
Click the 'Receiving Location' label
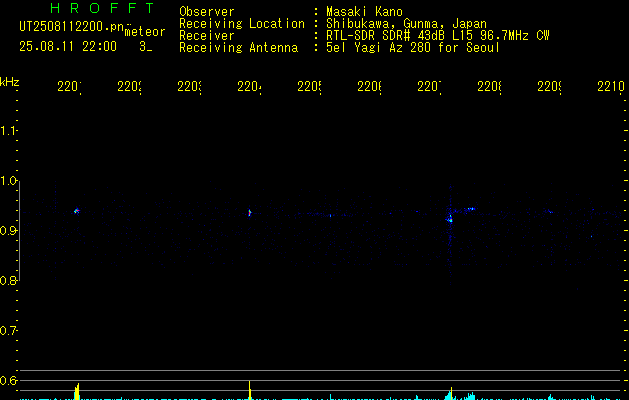[x=242, y=24]
